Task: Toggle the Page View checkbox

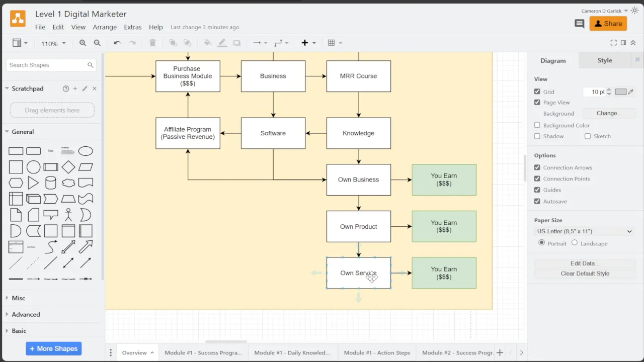Action: click(x=537, y=102)
